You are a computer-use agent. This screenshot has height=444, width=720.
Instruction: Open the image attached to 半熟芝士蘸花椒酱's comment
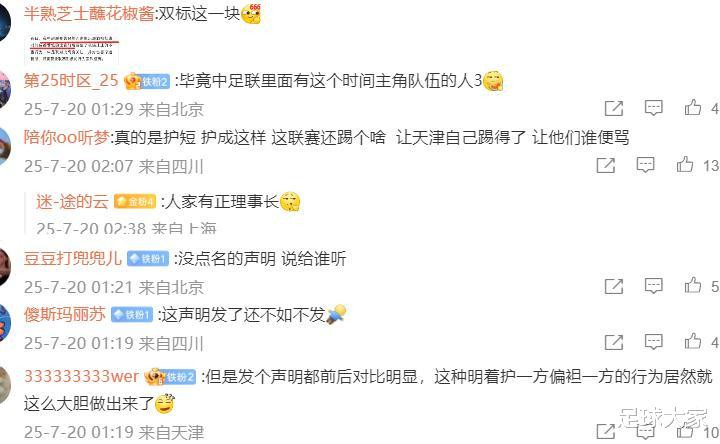pyautogui.click(x=73, y=48)
